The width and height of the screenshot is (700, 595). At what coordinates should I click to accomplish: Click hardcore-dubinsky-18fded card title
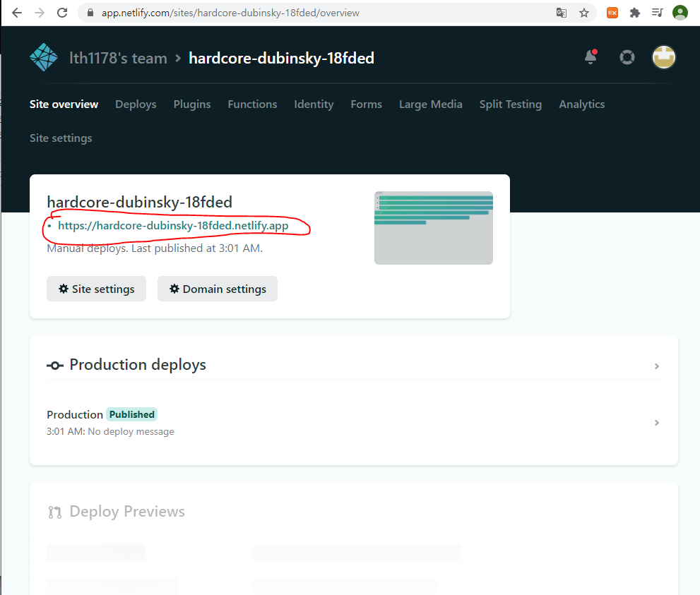[139, 202]
